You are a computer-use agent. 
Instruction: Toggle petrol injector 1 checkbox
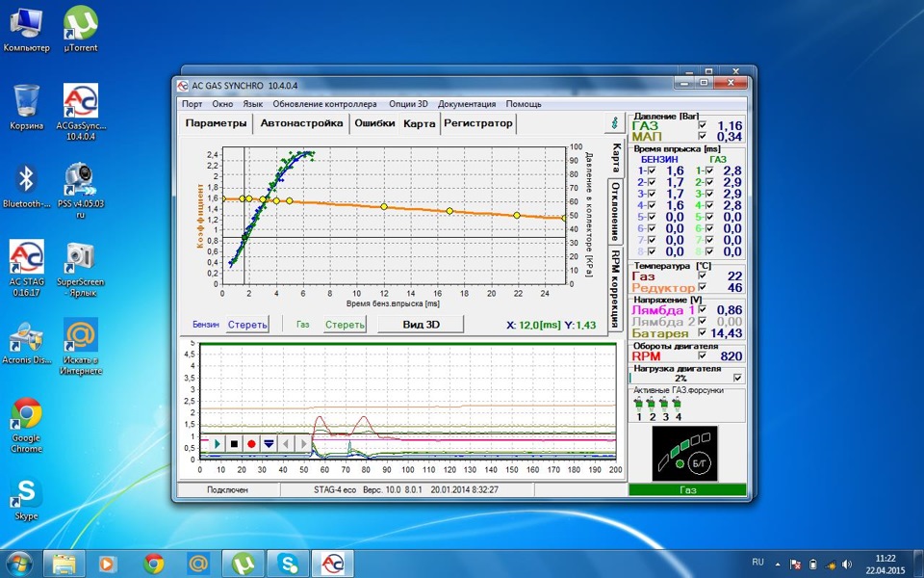point(652,171)
